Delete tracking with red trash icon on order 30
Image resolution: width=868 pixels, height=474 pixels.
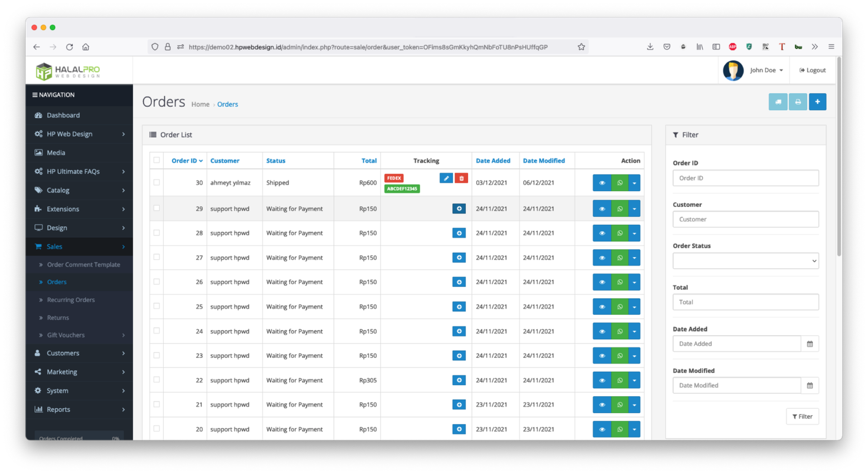(461, 178)
